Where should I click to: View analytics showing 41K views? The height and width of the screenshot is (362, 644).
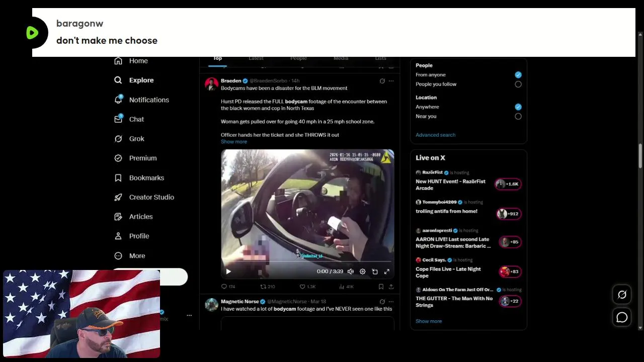tap(347, 287)
